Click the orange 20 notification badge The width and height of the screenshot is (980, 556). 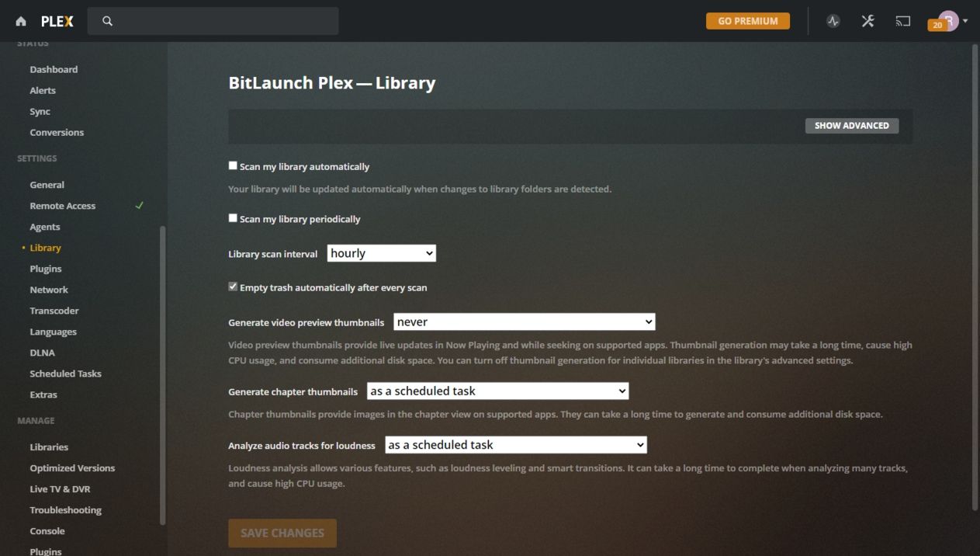click(937, 26)
